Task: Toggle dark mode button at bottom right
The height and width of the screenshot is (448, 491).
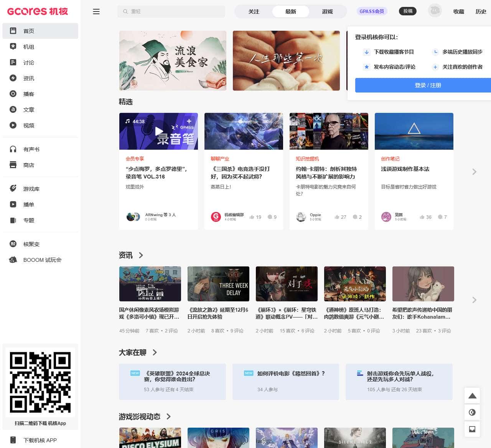Action: coord(472,412)
